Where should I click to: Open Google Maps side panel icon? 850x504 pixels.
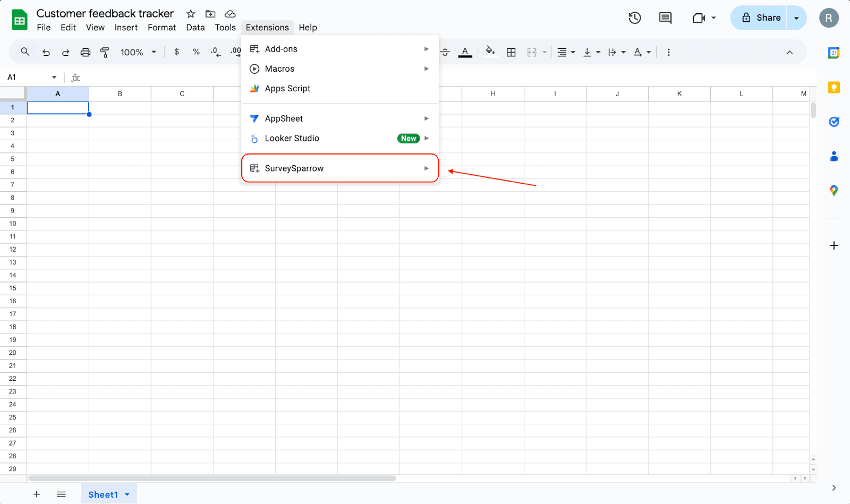pyautogui.click(x=834, y=191)
